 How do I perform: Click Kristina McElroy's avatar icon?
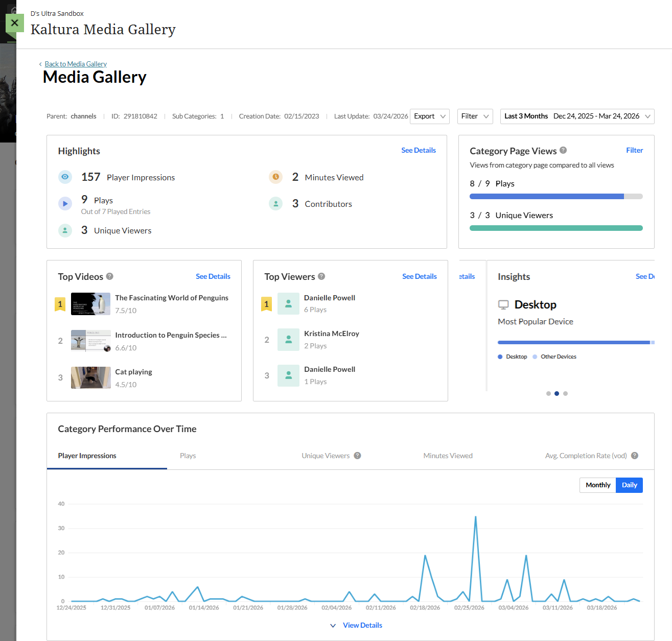coord(288,340)
